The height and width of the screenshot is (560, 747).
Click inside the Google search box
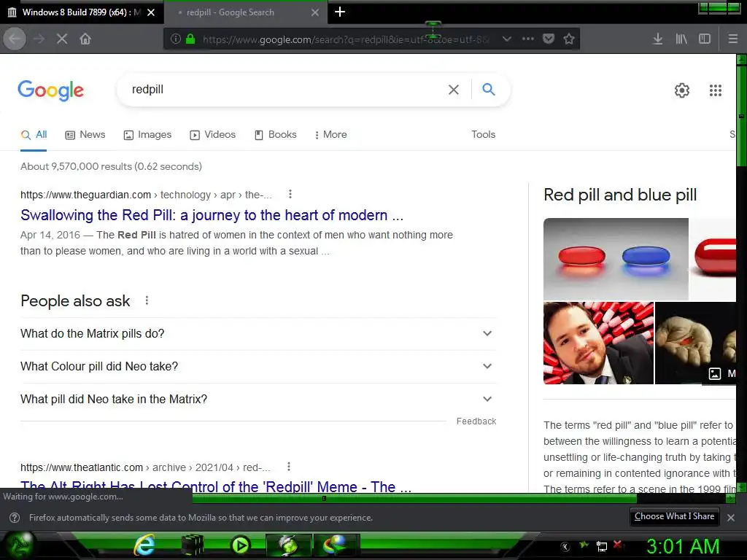(x=286, y=90)
